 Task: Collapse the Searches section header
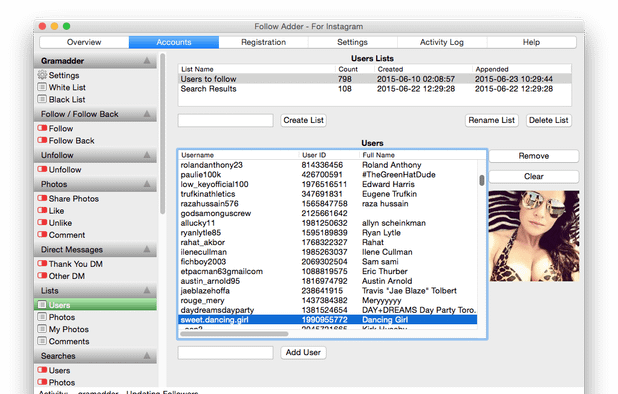[x=147, y=356]
